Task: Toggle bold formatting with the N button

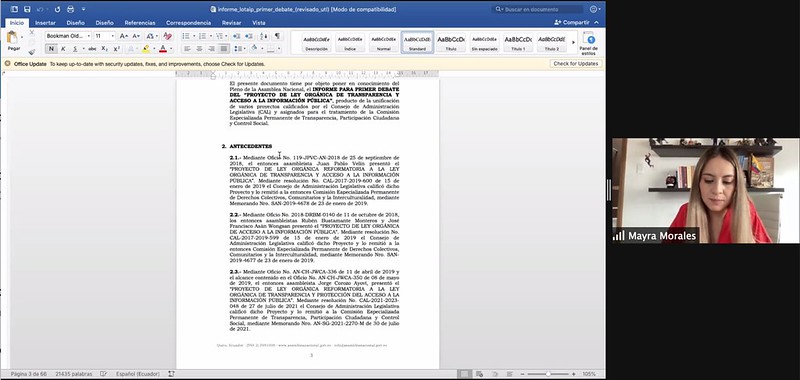Action: click(x=51, y=48)
